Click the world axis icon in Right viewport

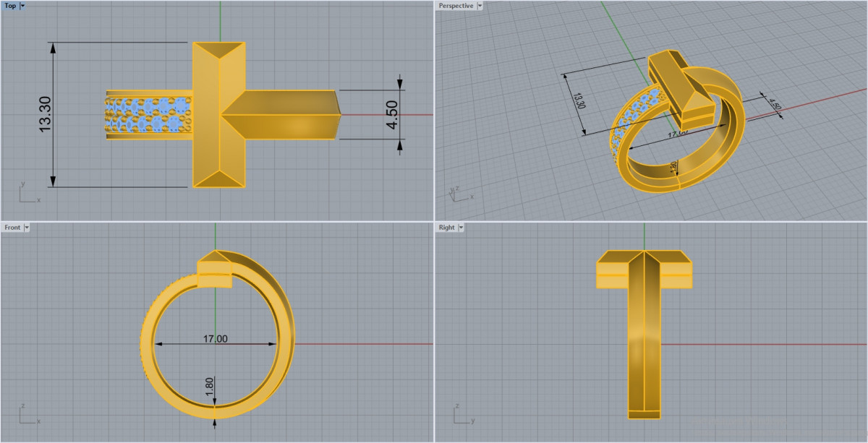(x=461, y=415)
